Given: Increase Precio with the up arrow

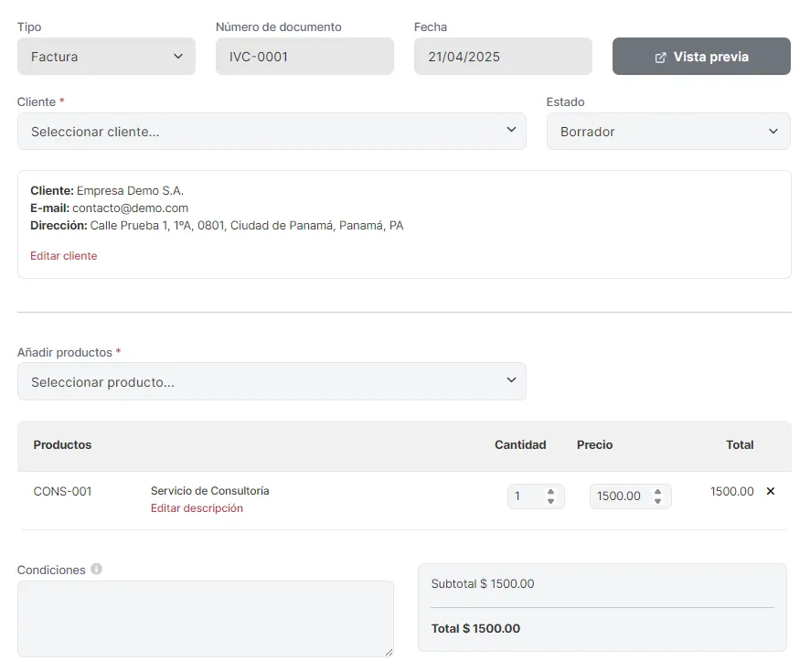Looking at the screenshot, I should 657,491.
